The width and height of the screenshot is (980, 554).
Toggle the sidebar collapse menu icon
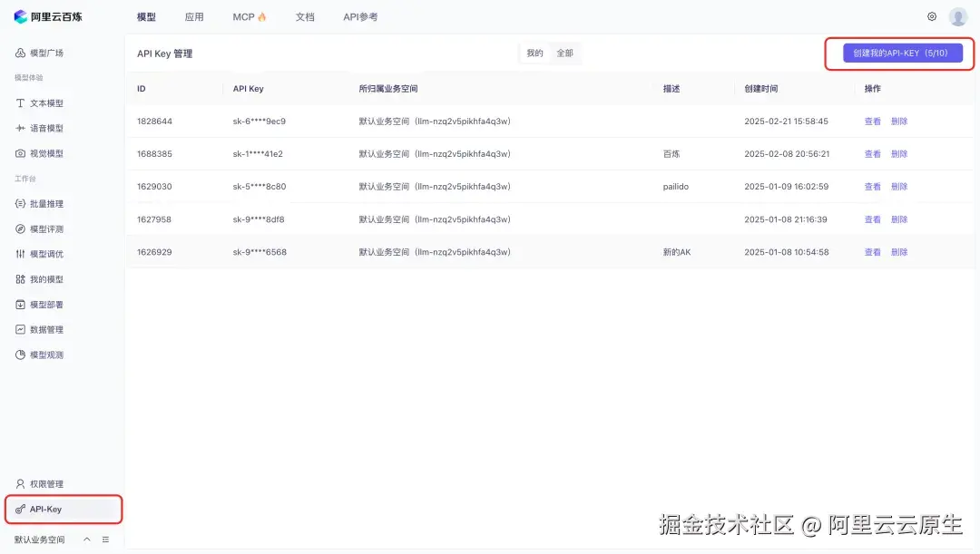105,539
